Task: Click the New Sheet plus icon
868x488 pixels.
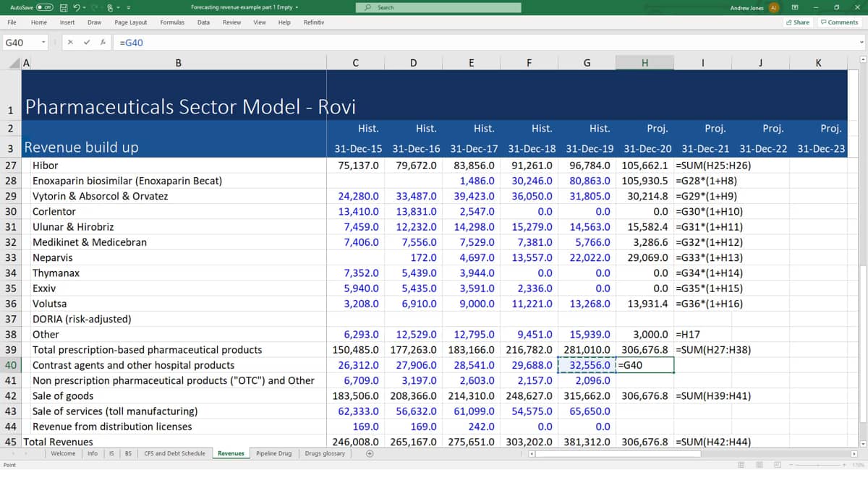Action: click(x=370, y=454)
